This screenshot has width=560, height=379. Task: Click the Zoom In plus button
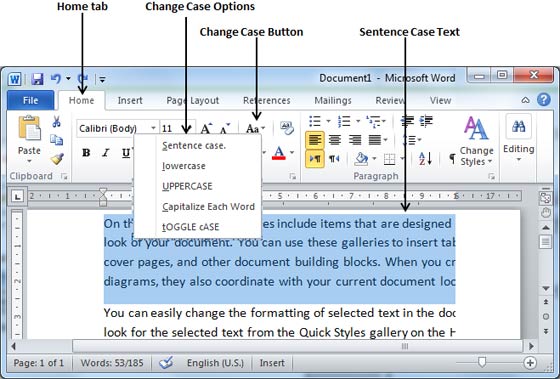[530, 363]
